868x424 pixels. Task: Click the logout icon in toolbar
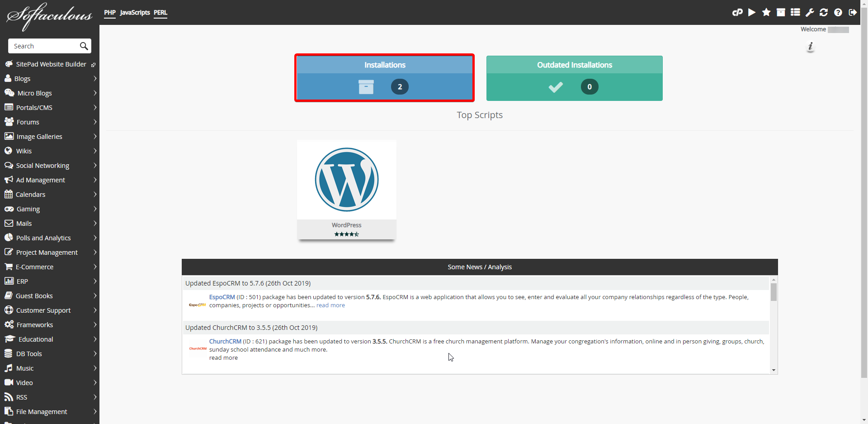[x=853, y=13]
